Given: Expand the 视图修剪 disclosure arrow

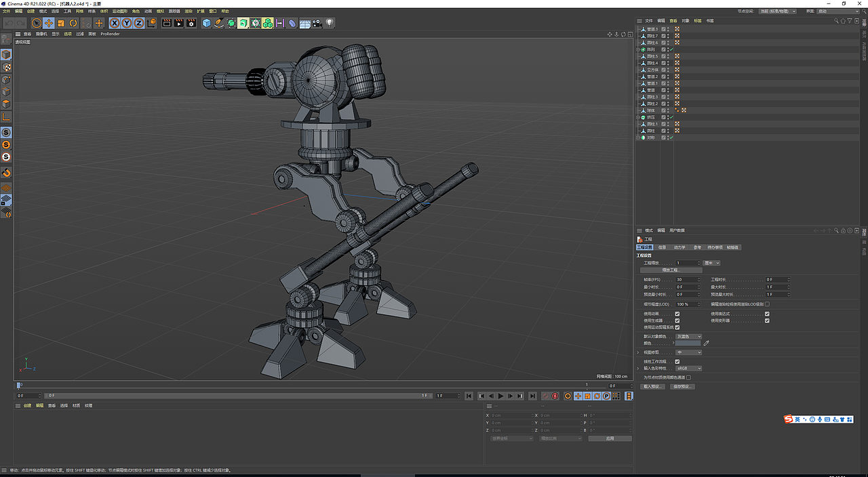Looking at the screenshot, I should tap(638, 352).
